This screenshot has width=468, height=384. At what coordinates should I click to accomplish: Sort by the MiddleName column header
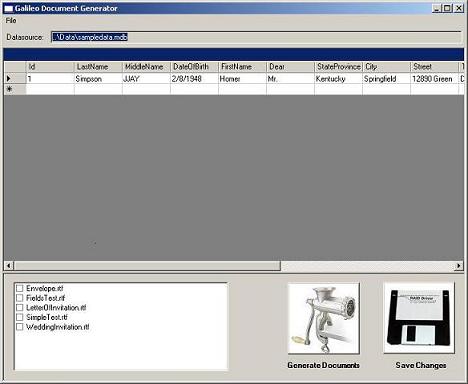tap(146, 67)
